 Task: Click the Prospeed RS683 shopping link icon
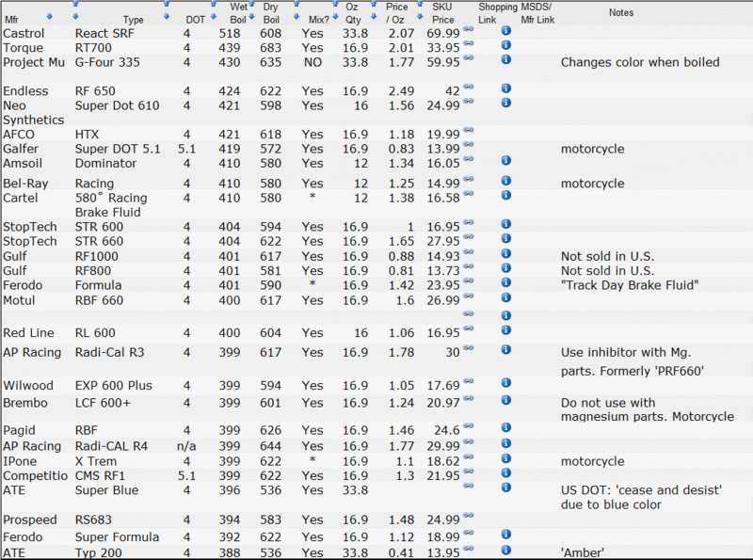tap(468, 516)
